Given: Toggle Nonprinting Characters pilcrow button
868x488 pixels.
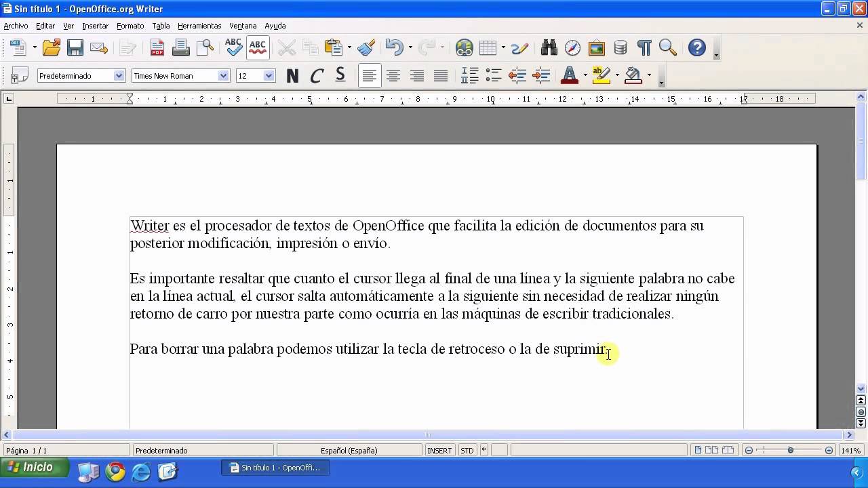Looking at the screenshot, I should [644, 47].
